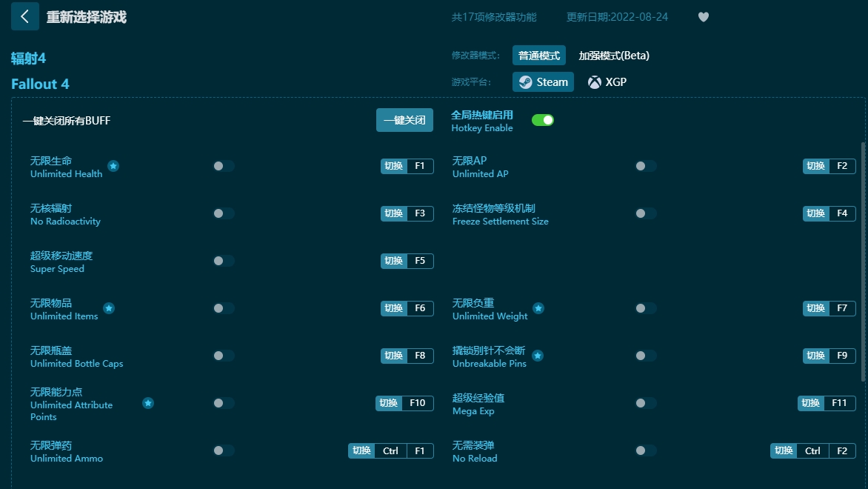Enable the No Reload toggle
This screenshot has width=868, height=489.
point(646,450)
